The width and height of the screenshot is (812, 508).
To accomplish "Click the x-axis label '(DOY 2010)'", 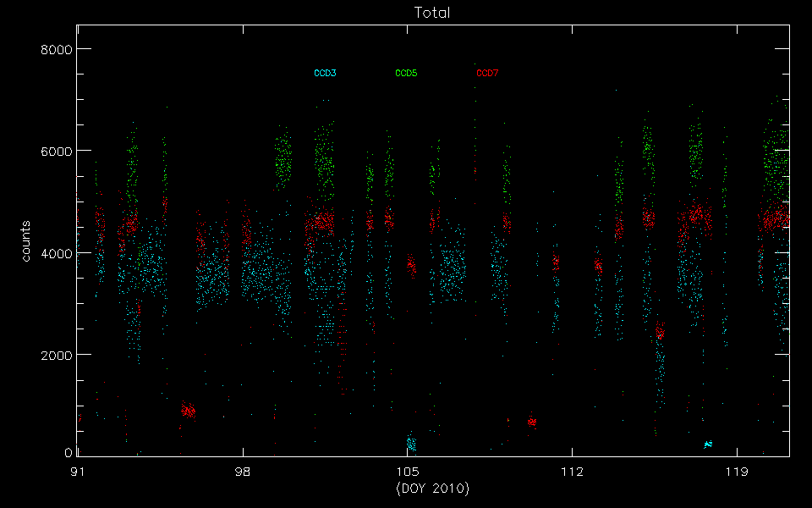I will 433,489.
